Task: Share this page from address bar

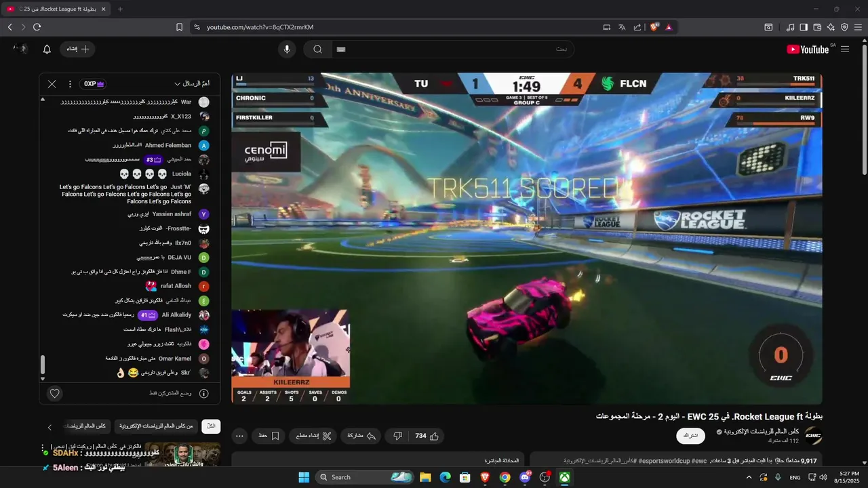Action: 637,27
